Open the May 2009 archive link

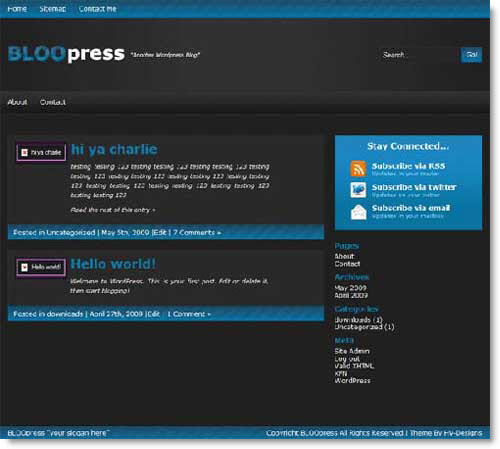[x=350, y=288]
